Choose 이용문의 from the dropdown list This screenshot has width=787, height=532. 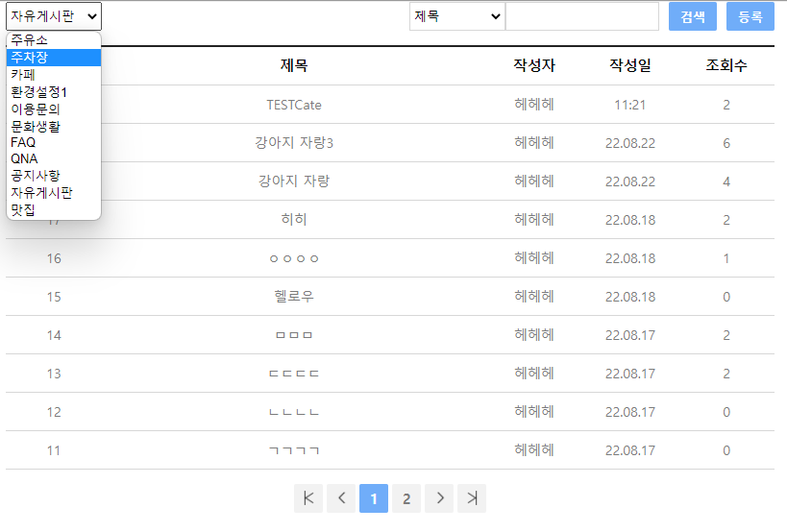click(54, 109)
